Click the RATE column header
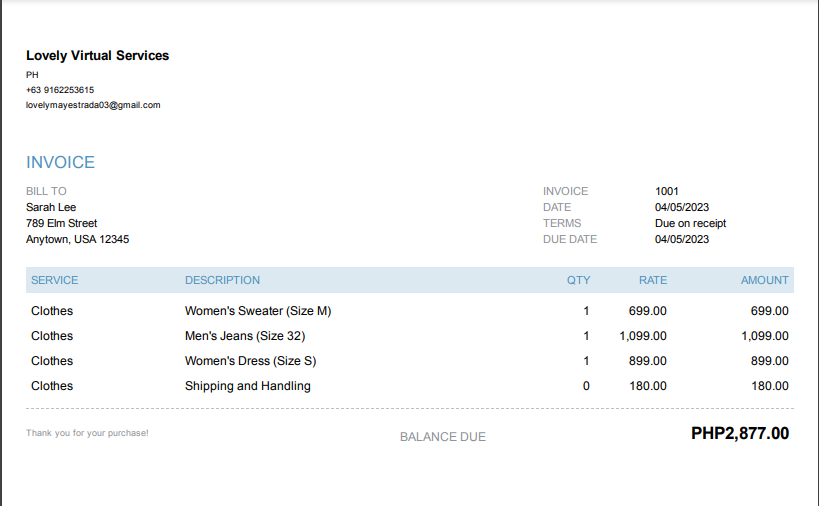The image size is (819, 506). [x=653, y=280]
